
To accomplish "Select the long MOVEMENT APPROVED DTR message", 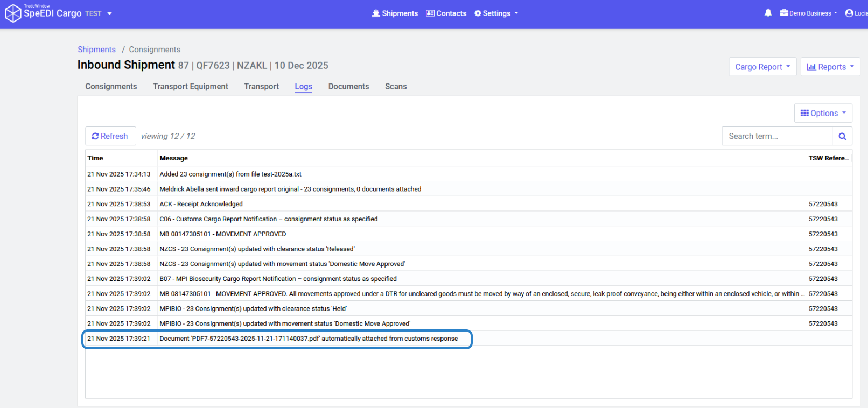I will click(x=482, y=294).
